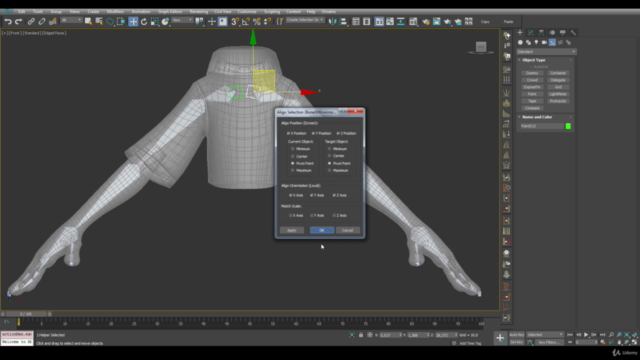The image size is (640, 360).
Task: Click the time slider handle
Action: [x=27, y=314]
